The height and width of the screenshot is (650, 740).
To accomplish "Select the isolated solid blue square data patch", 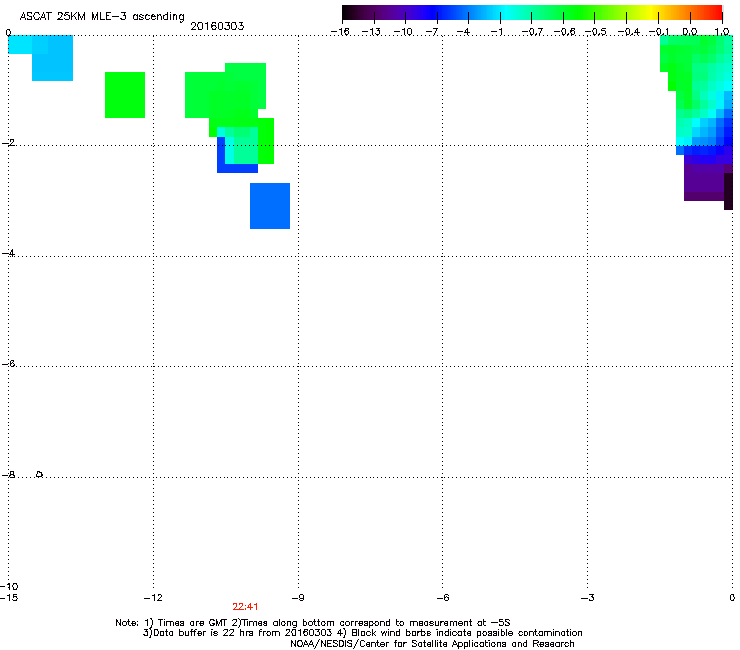I will pos(270,206).
